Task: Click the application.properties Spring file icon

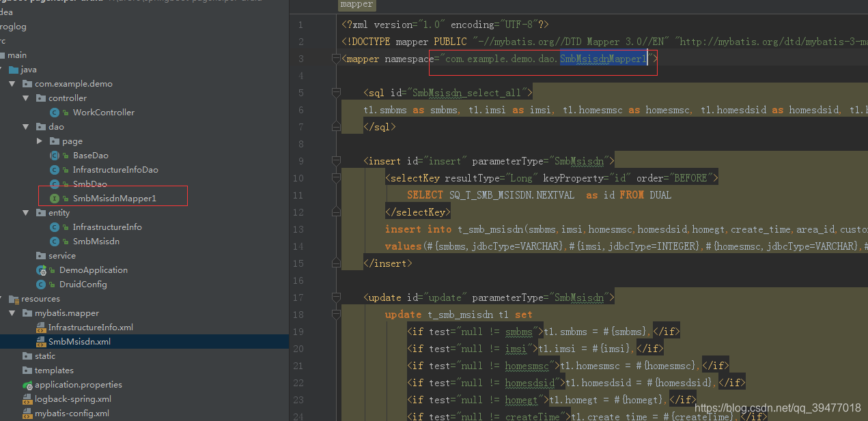Action: (x=27, y=385)
